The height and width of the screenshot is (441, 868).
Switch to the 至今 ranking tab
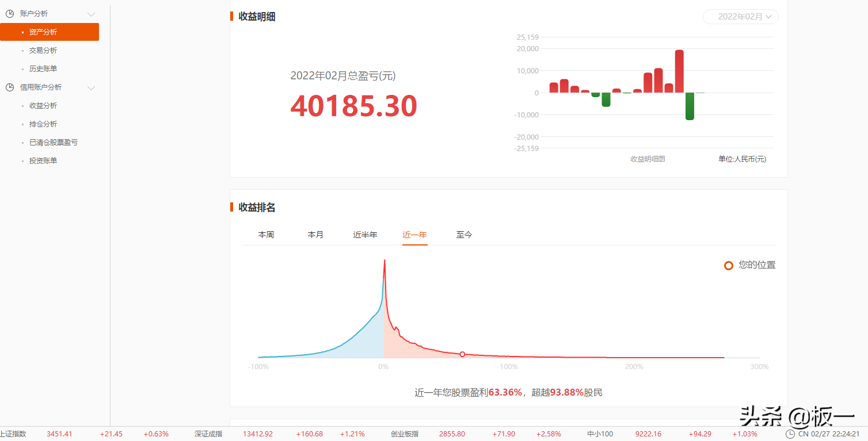pyautogui.click(x=464, y=234)
